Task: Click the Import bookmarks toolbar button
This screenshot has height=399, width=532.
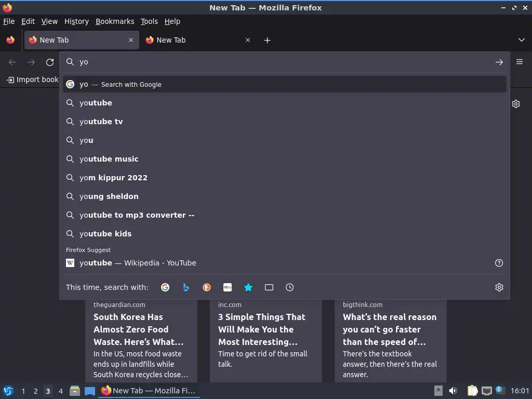Action: point(33,79)
